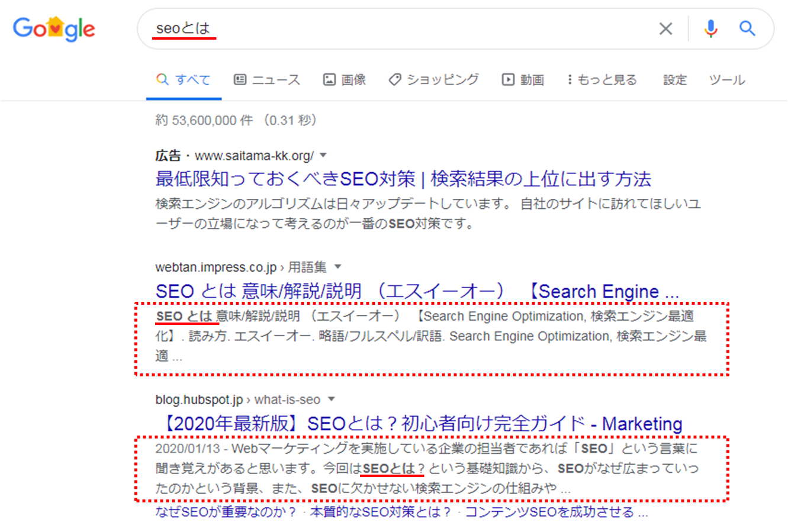Open the もっと見る more menu
The height and width of the screenshot is (532, 788).
click(602, 79)
